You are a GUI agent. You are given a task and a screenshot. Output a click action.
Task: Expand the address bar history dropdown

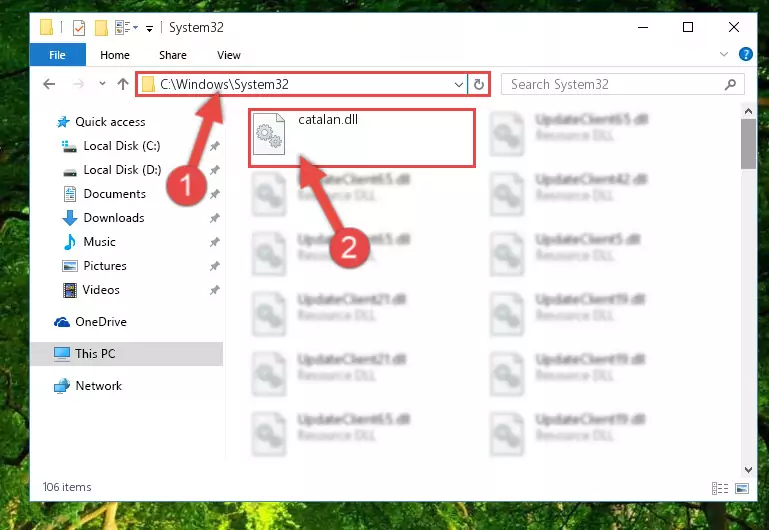tap(459, 84)
